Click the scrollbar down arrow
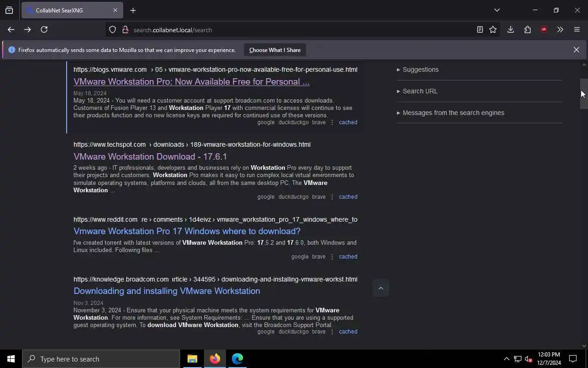 584,345
